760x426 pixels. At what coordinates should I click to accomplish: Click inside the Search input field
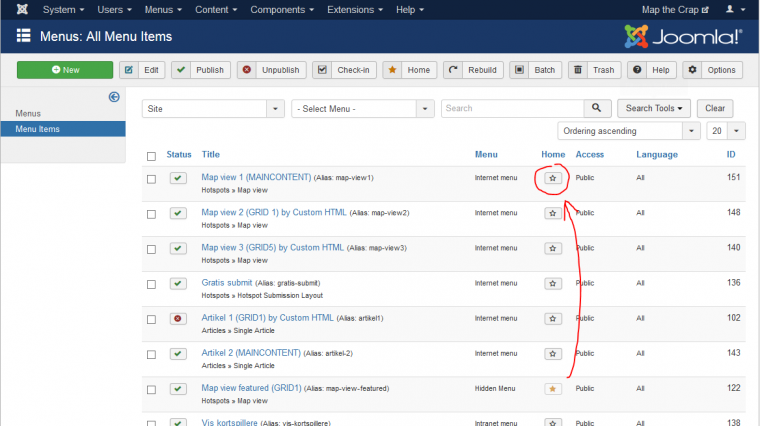[511, 108]
